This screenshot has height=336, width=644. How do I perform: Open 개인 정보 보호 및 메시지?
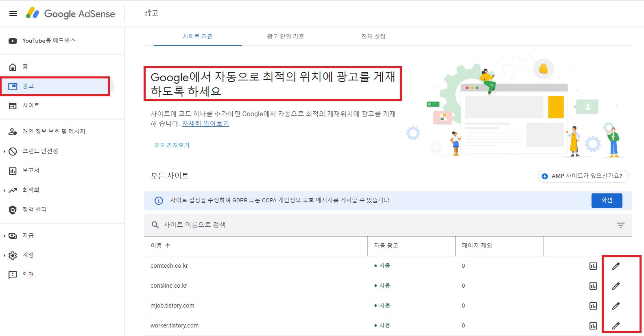[x=54, y=132]
